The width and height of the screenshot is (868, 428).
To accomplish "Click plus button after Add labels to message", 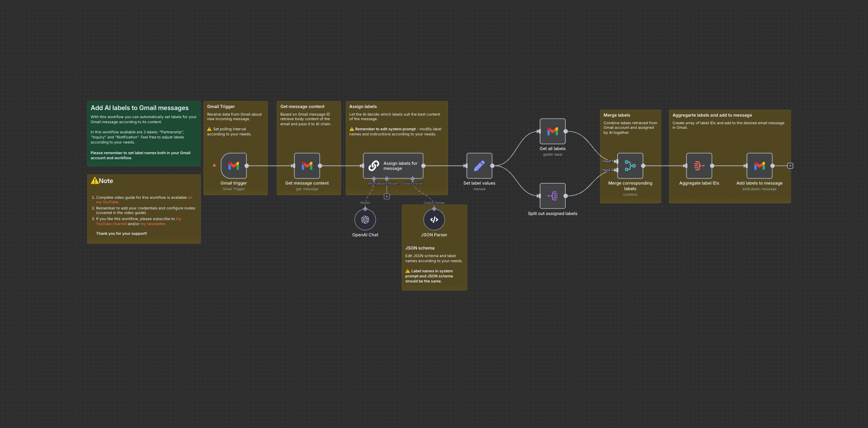I will (790, 166).
